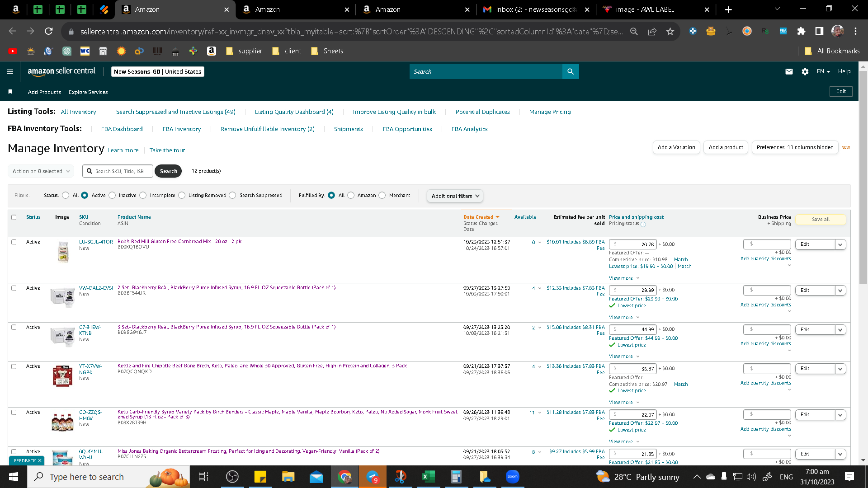Switch to the image - AWL LABEL tab

pyautogui.click(x=656, y=9)
